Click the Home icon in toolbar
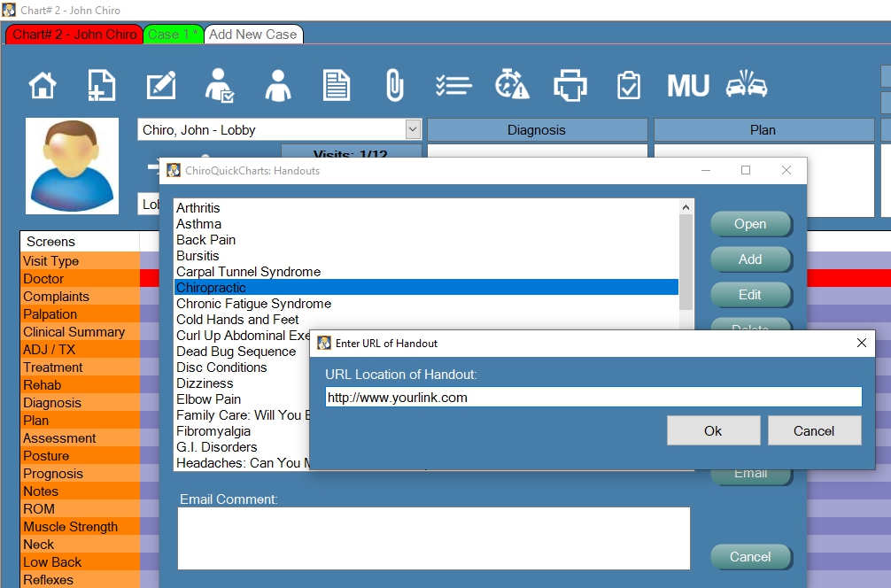 point(43,86)
